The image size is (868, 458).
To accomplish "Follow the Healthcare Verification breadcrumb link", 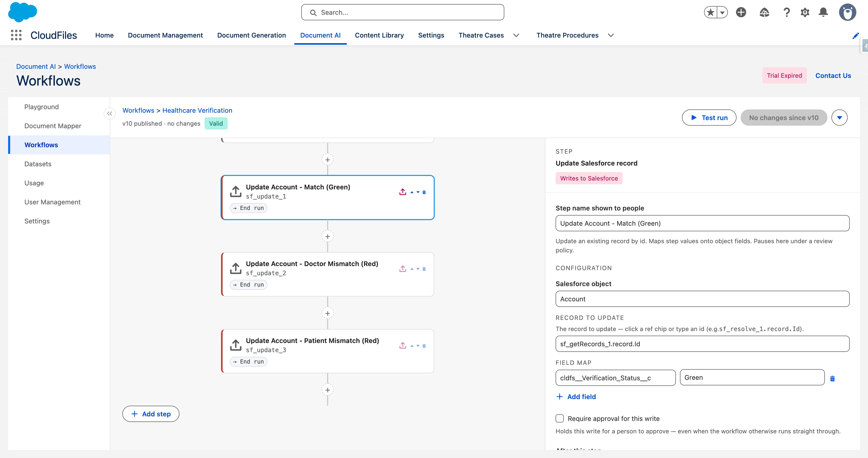I will coord(197,110).
